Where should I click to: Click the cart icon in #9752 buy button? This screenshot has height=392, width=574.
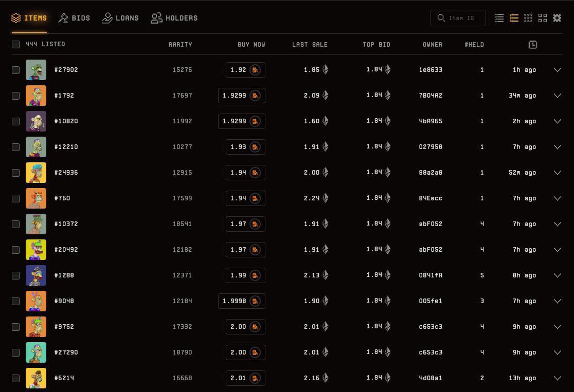(255, 327)
